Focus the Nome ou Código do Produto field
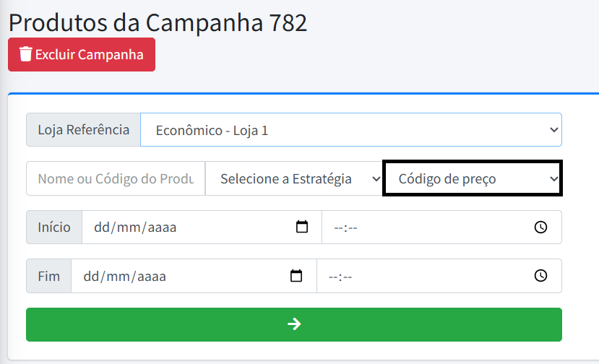Image resolution: width=599 pixels, height=364 pixels. (x=116, y=178)
